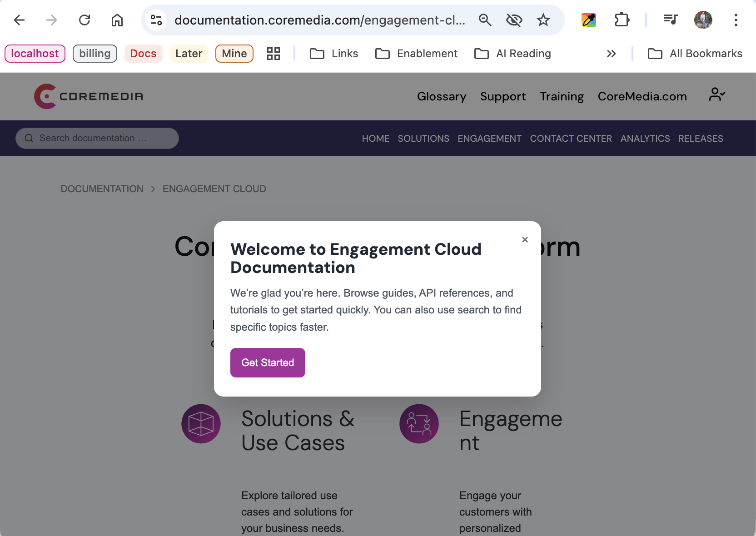
Task: Click the CoreMedia logo
Action: (x=89, y=96)
